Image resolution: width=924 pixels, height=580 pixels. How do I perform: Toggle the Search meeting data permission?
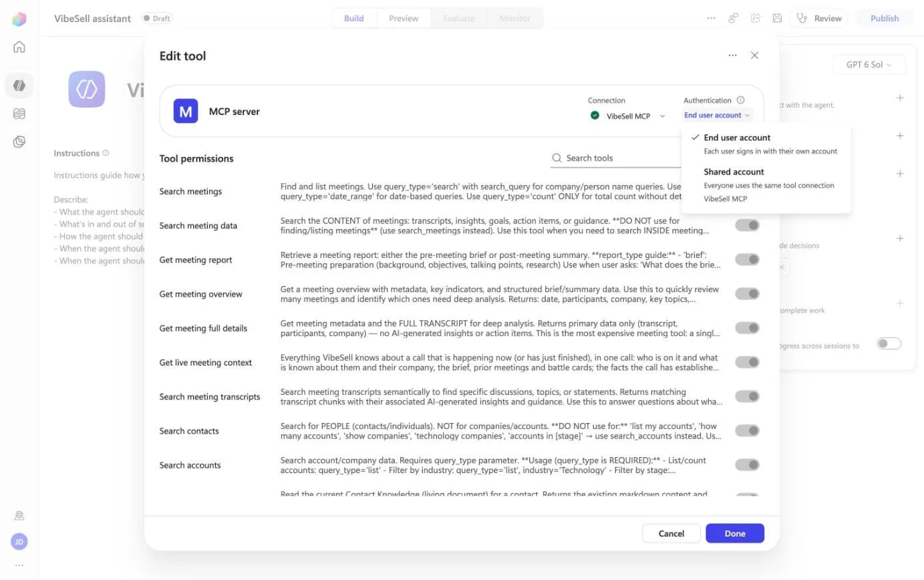point(747,225)
